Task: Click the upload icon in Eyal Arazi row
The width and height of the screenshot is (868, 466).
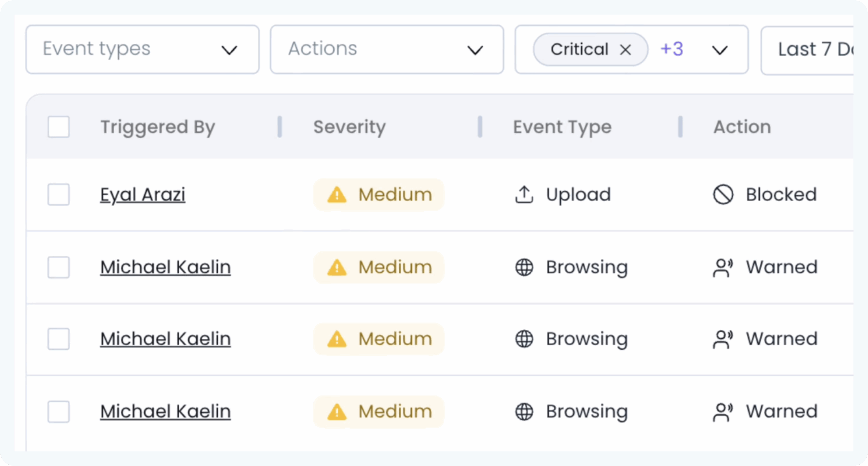Action: click(524, 195)
